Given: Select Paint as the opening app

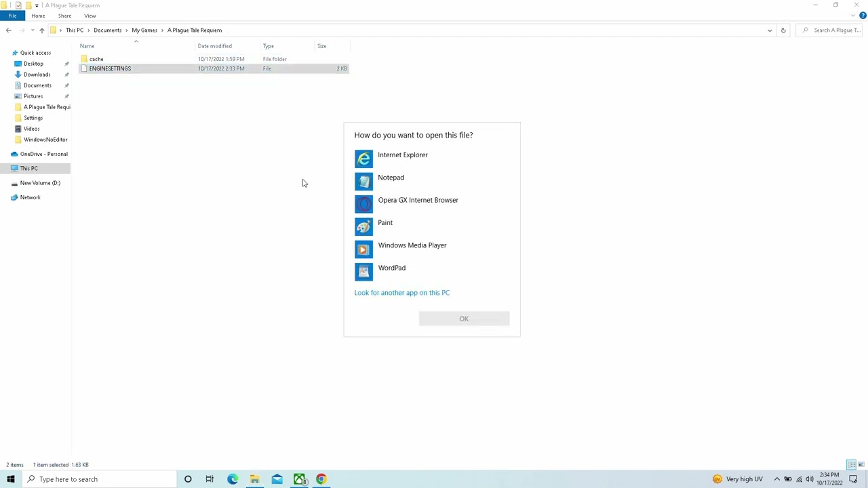Looking at the screenshot, I should (x=432, y=226).
